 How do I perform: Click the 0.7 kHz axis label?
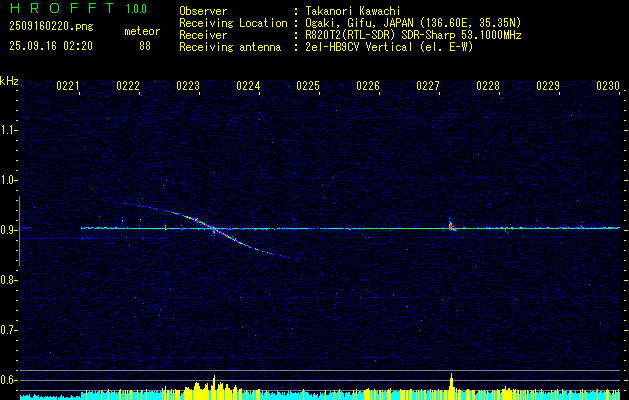8,330
